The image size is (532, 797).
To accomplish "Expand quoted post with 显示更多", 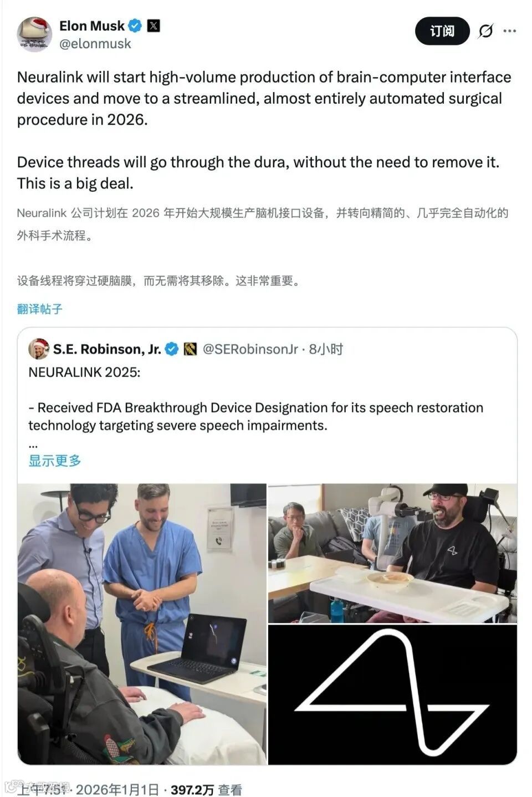I will (x=55, y=461).
